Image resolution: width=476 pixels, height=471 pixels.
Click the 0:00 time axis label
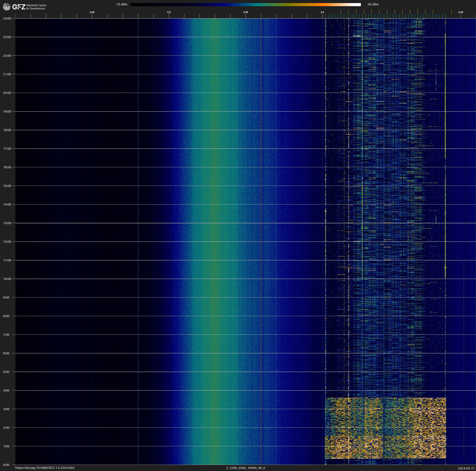coord(6,465)
